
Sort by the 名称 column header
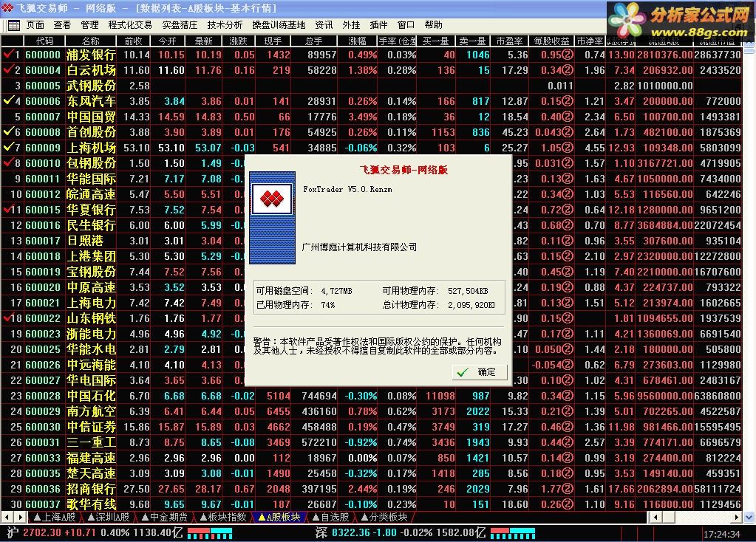pyautogui.click(x=91, y=41)
